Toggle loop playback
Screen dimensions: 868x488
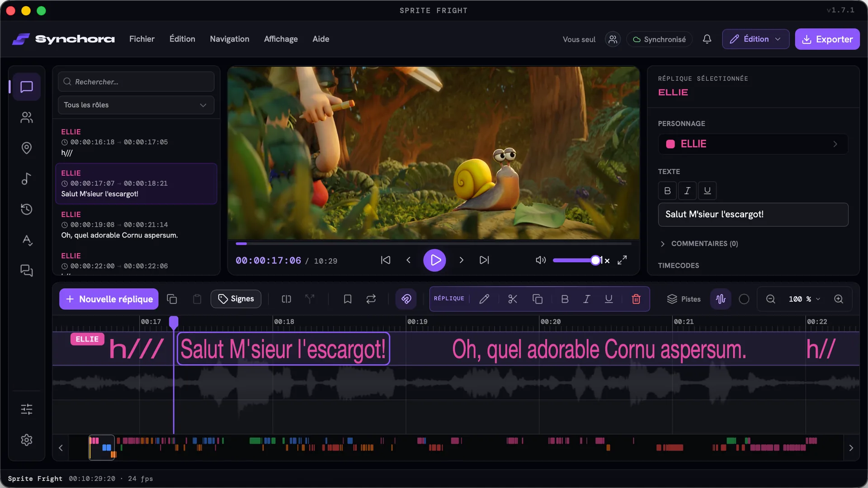[x=371, y=299]
